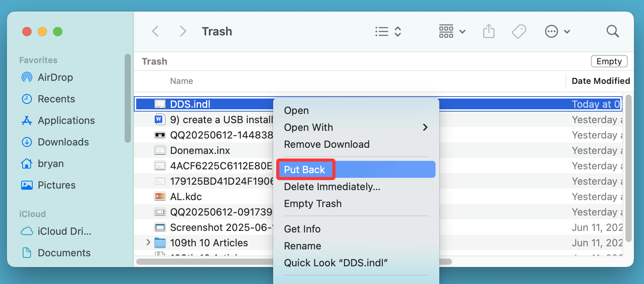Choose Open from the context menu
This screenshot has width=644, height=284.
356,110
